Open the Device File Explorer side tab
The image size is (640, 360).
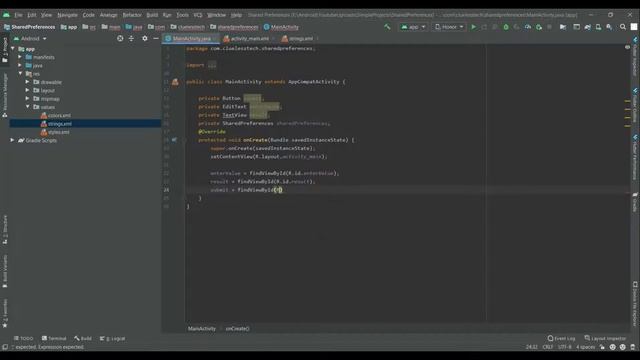pyautogui.click(x=635, y=304)
